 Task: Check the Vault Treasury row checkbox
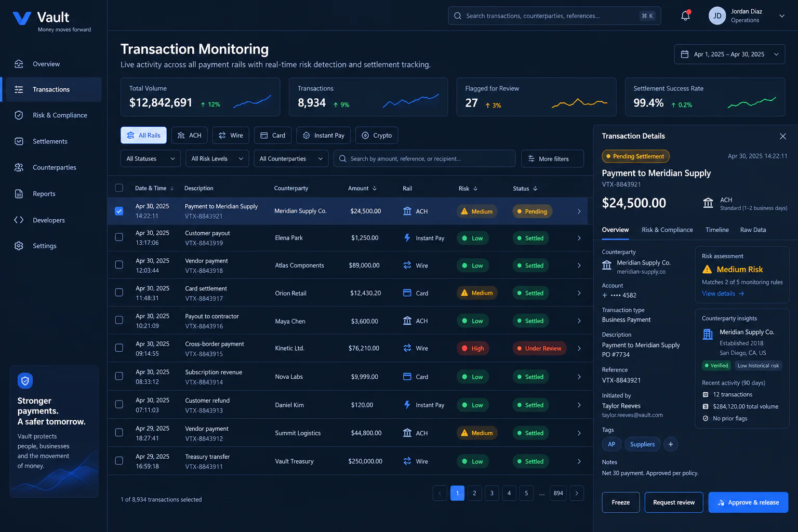coord(119,460)
